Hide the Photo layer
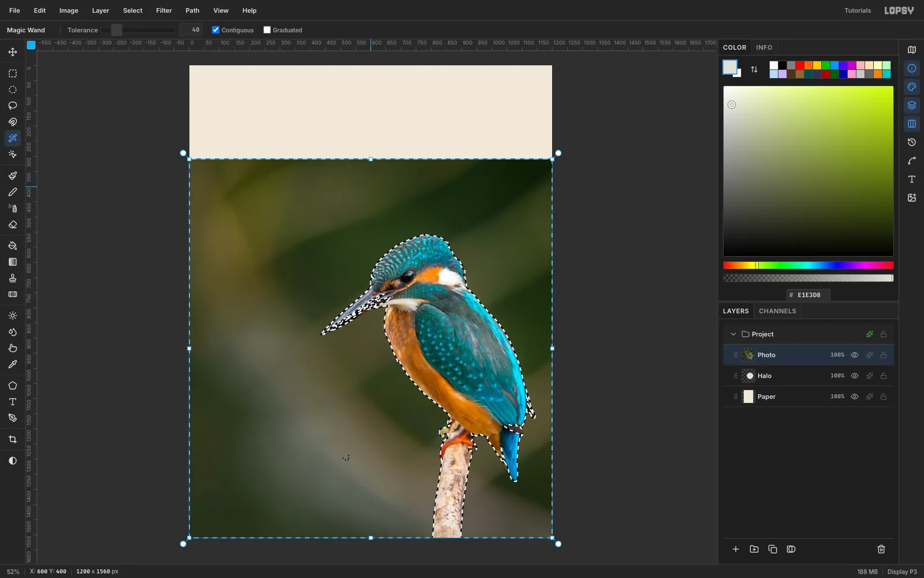The height and width of the screenshot is (578, 924). click(x=855, y=355)
